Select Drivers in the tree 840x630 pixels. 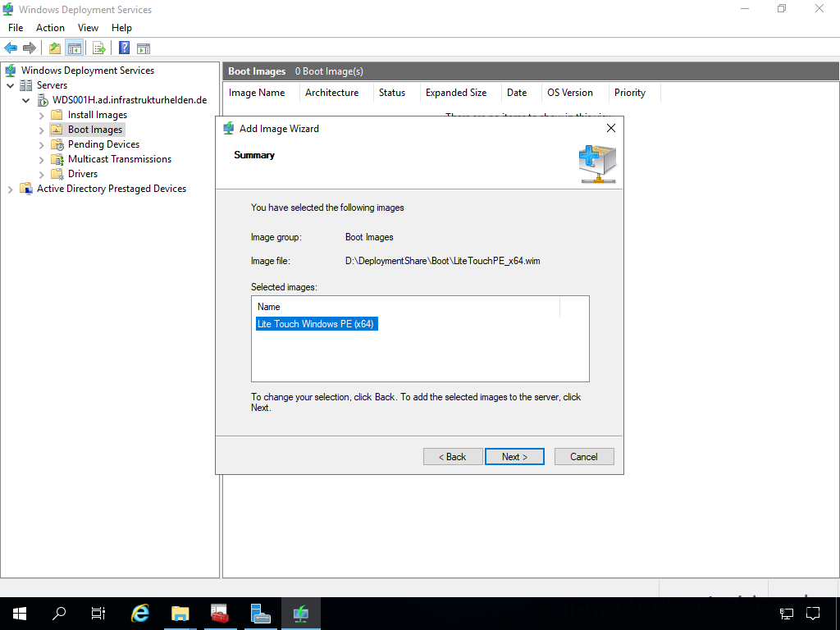point(83,174)
